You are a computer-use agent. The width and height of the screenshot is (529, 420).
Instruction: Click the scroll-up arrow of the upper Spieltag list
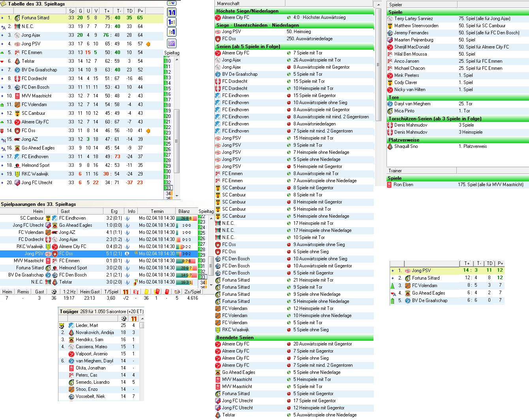(x=177, y=60)
